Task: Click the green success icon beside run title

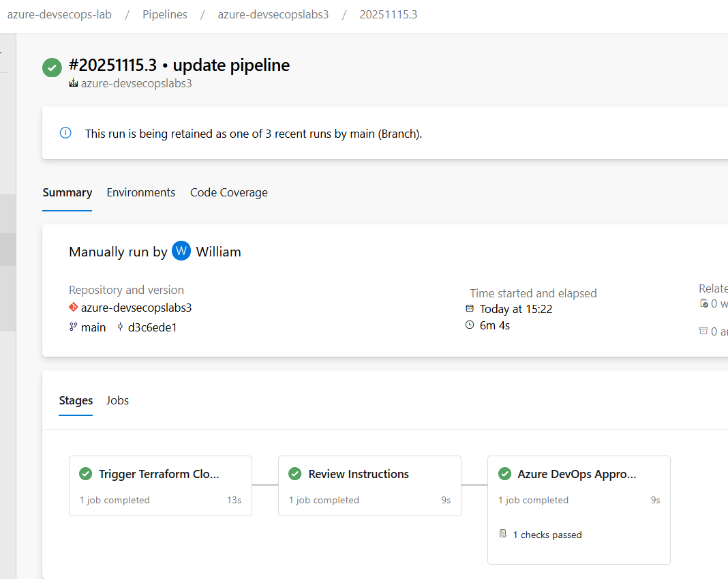Action: pos(52,68)
